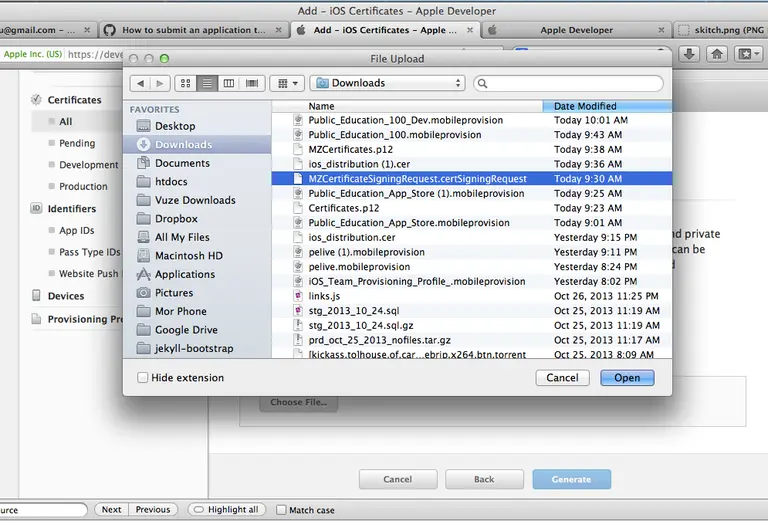Open the Downloads folder location popup
This screenshot has width=768, height=521.
387,83
